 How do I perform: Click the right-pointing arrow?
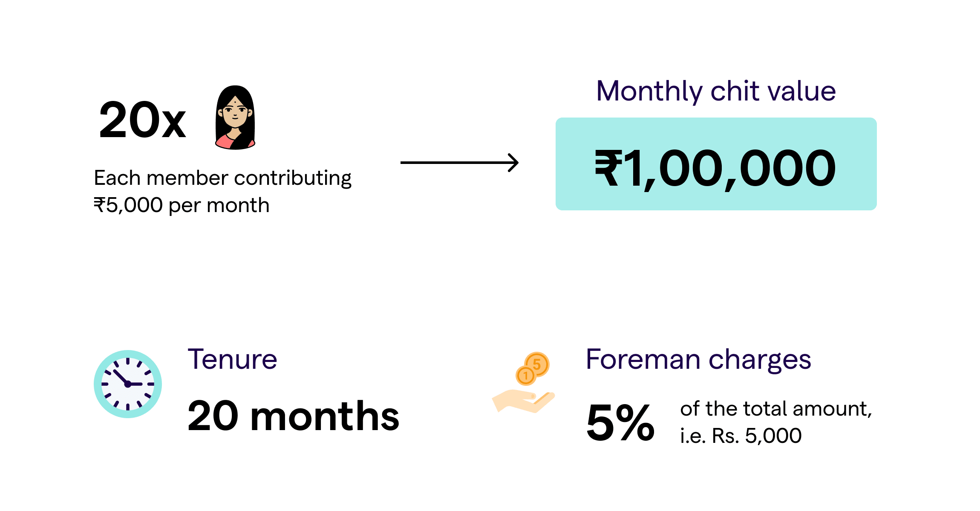(x=459, y=163)
